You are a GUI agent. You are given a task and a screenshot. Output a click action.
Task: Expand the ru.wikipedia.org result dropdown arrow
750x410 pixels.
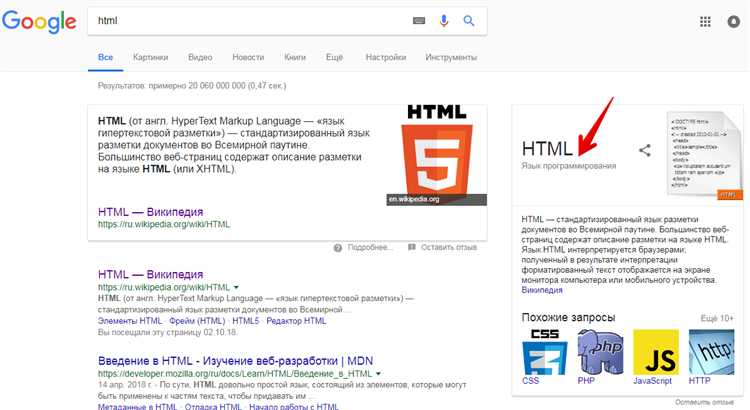[x=236, y=287]
